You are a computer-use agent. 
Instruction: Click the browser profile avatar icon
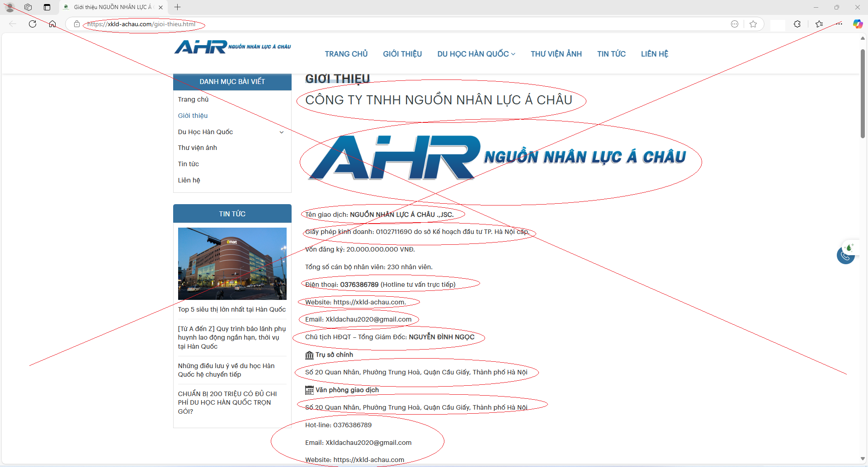(x=9, y=7)
